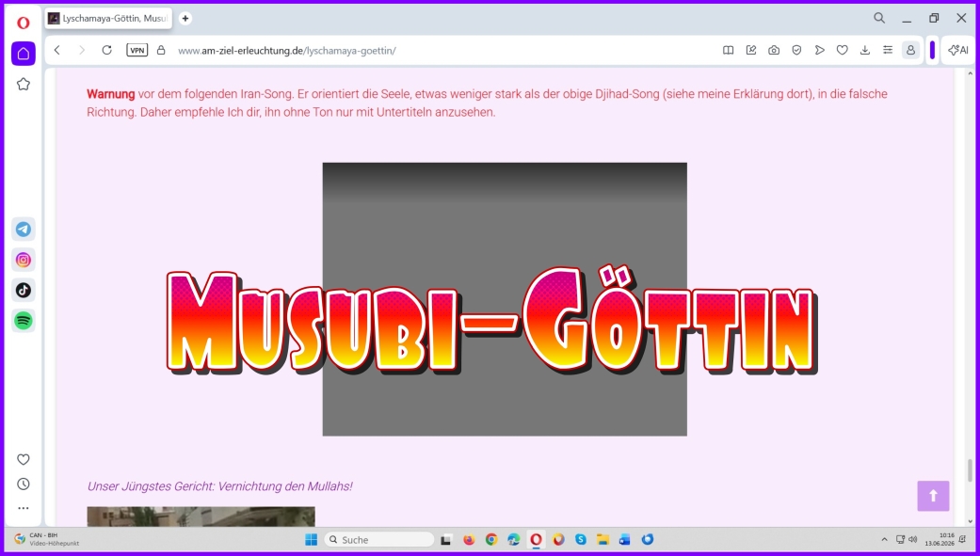Launch Google Chrome from the taskbar
Image resolution: width=980 pixels, height=556 pixels.
(491, 540)
